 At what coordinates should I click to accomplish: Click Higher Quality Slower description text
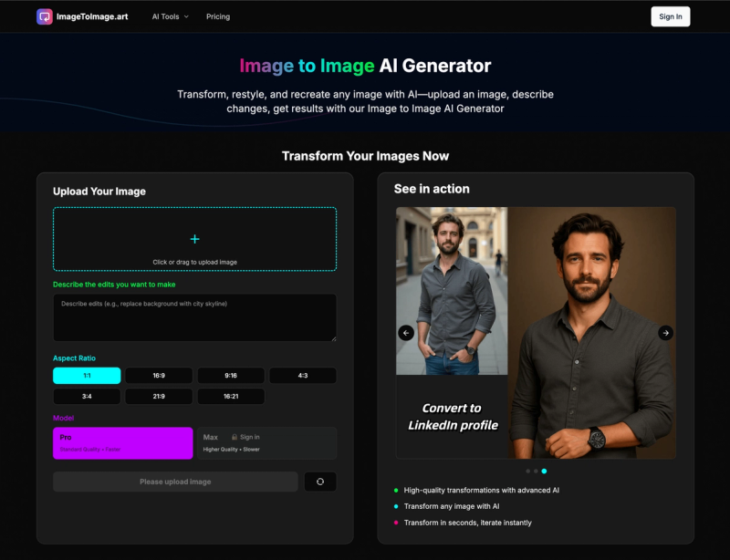[x=232, y=450]
